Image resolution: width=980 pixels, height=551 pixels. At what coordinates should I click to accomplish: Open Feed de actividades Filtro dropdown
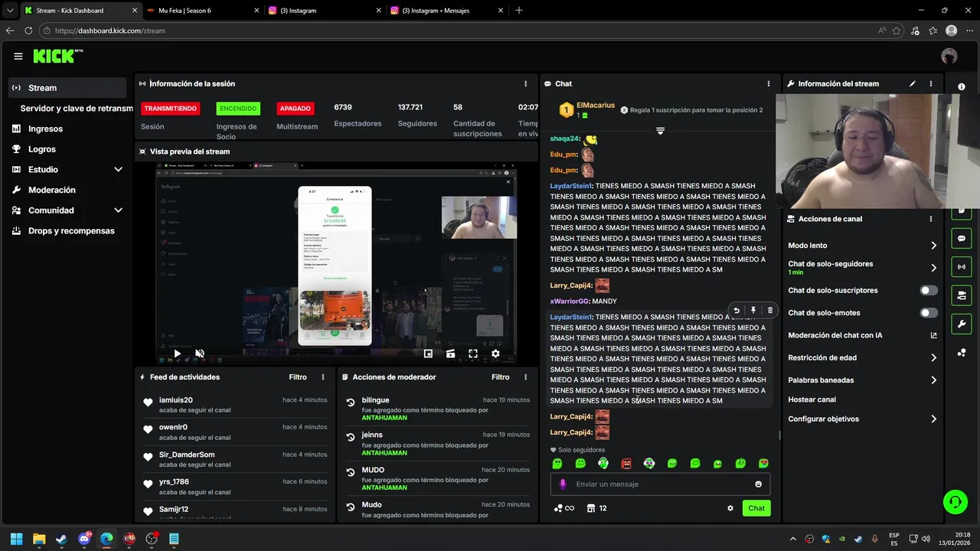(x=298, y=377)
